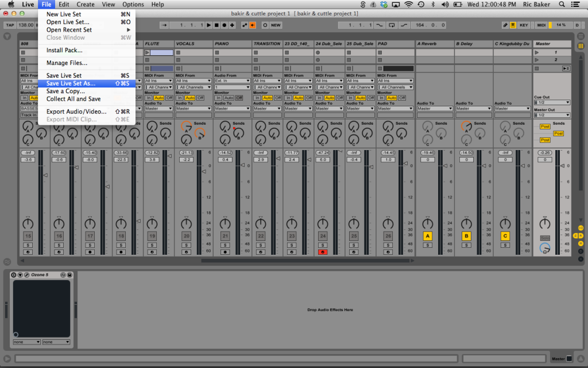Toggle the Computer MIDI Keyboard button

[513, 25]
